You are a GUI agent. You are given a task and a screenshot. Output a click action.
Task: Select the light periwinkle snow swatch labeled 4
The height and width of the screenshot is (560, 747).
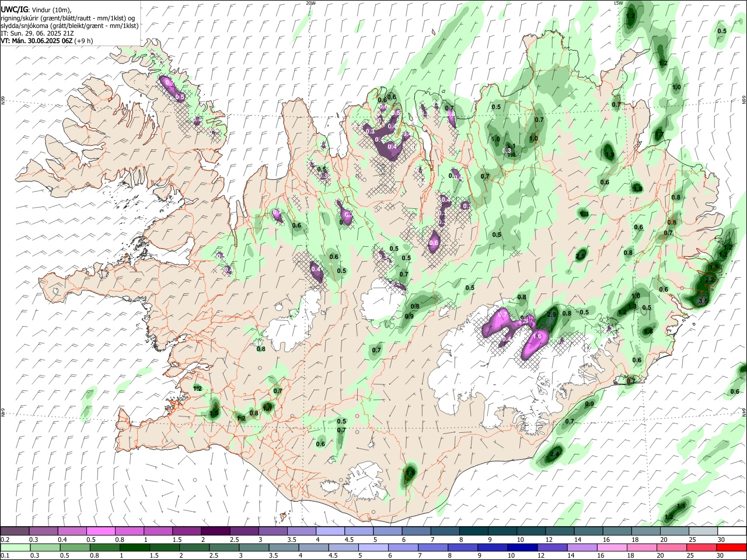coord(330,531)
